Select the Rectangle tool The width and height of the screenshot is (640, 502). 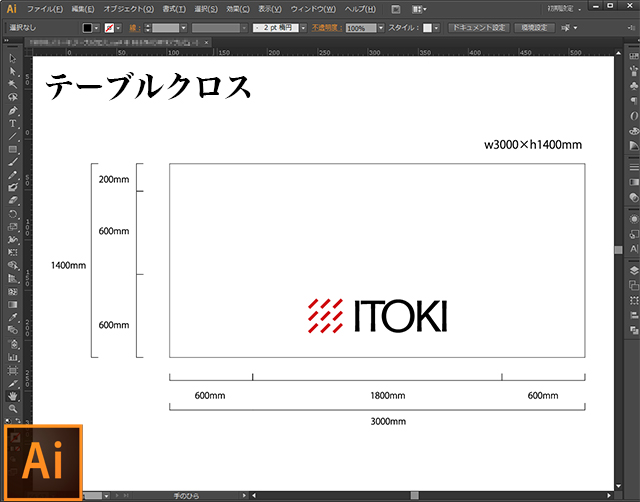[x=13, y=149]
